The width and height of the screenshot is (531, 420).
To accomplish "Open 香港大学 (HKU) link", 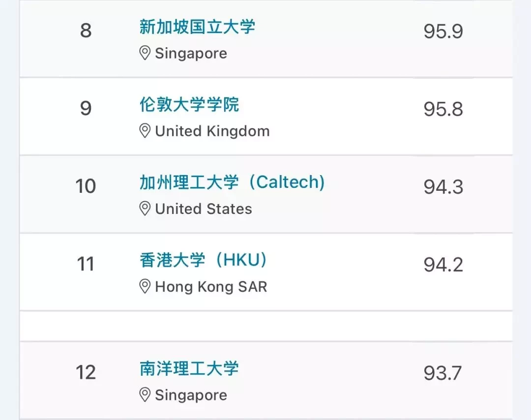I will point(203,260).
